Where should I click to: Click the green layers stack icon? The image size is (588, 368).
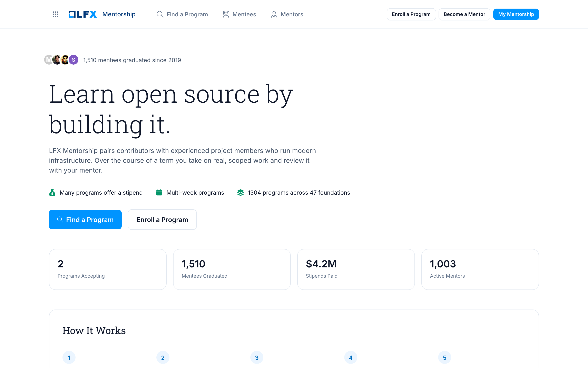(241, 193)
